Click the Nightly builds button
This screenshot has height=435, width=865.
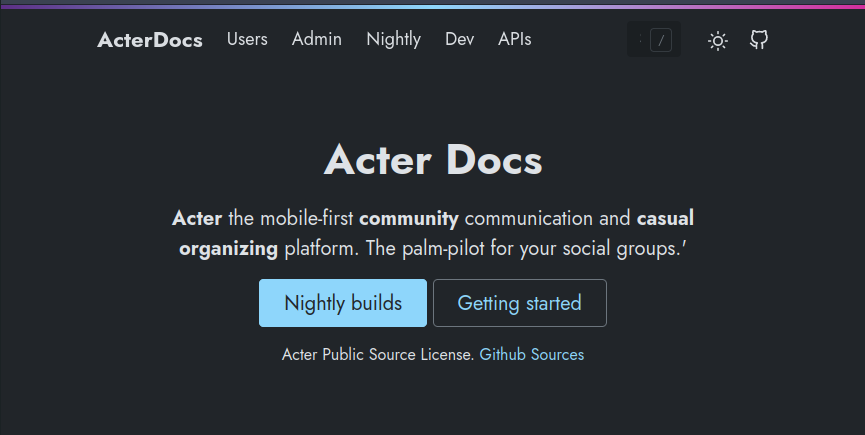click(343, 303)
